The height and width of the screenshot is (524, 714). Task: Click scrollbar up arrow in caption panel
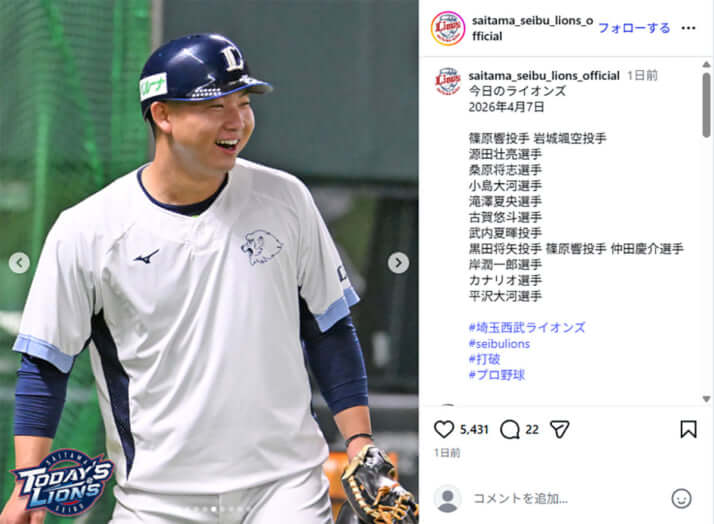click(706, 65)
